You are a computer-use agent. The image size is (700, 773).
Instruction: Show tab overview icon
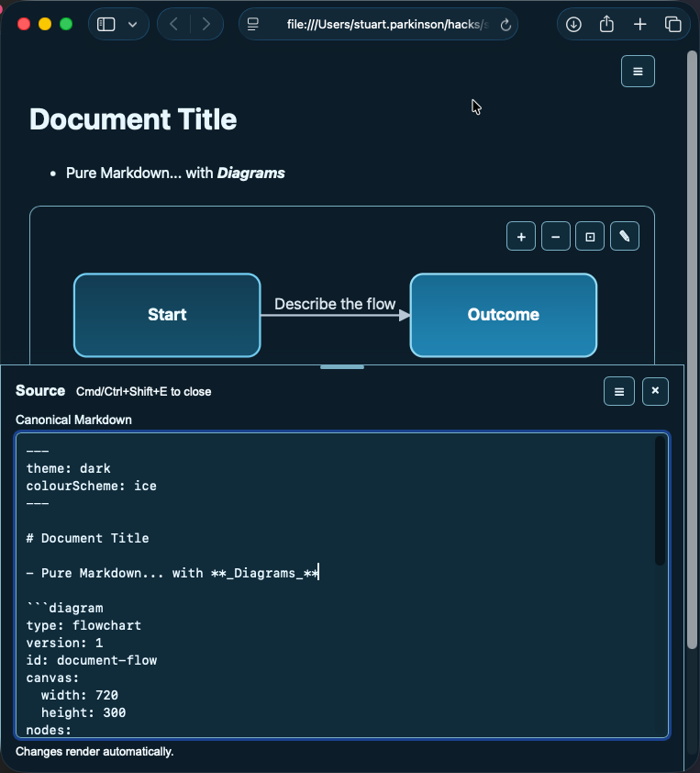click(x=672, y=24)
